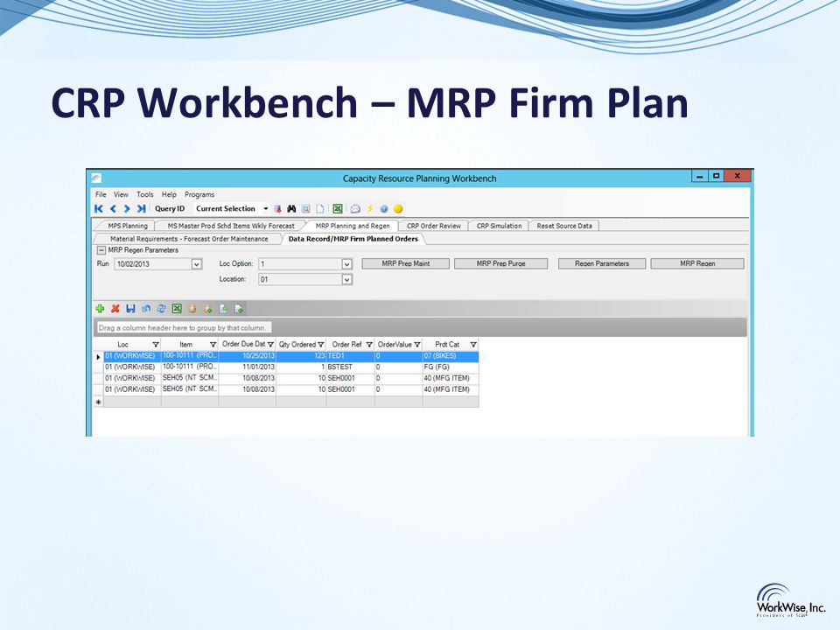Screen dimensions: 840x630
Task: Click the MRP Prep Maint button
Action: [x=406, y=263]
